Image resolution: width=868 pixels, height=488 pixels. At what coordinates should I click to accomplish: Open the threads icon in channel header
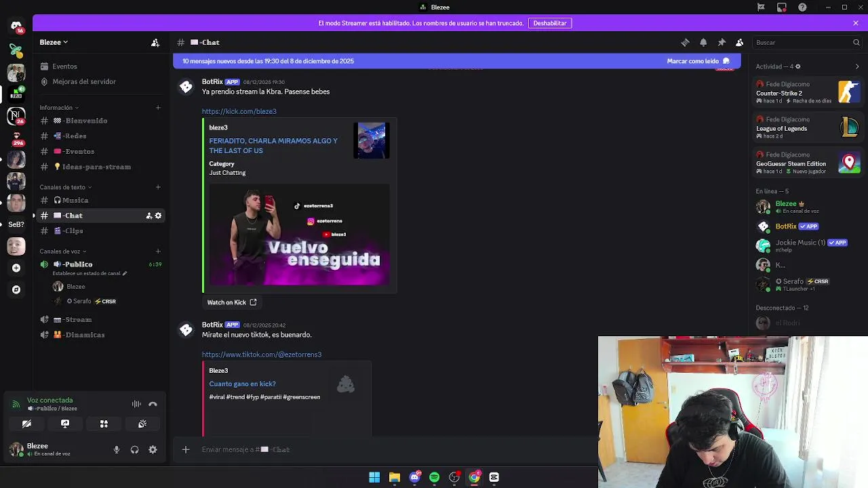685,42
